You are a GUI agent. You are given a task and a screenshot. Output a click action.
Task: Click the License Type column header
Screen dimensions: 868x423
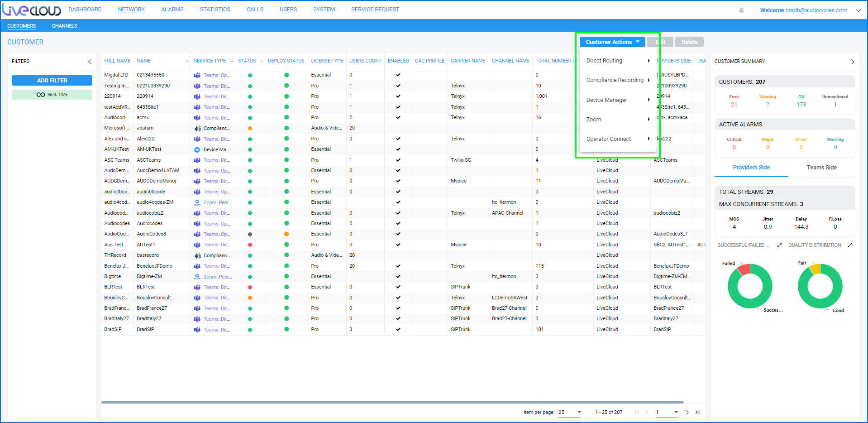click(327, 61)
